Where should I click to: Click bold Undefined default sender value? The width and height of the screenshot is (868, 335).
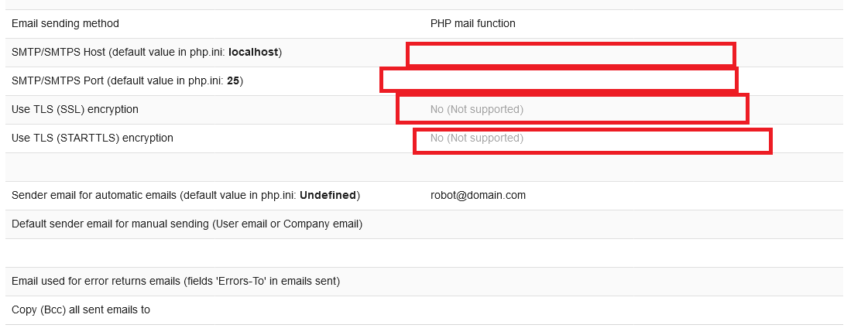click(328, 196)
